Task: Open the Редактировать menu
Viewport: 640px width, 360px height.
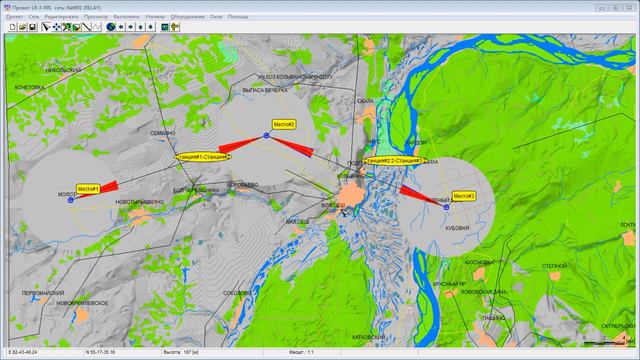Action: tap(61, 17)
